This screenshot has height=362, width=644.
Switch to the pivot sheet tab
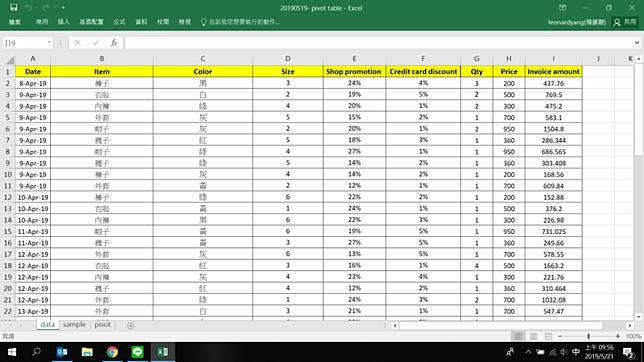(x=102, y=325)
